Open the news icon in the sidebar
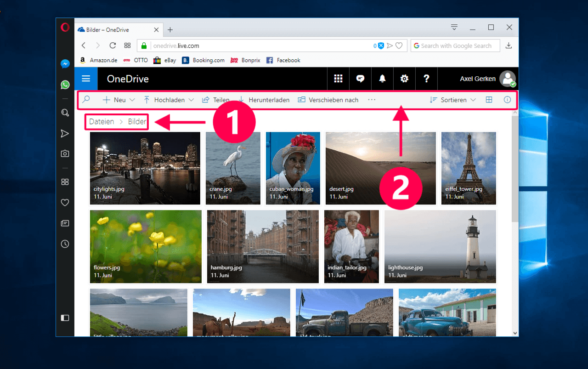This screenshot has height=369, width=588. [65, 223]
